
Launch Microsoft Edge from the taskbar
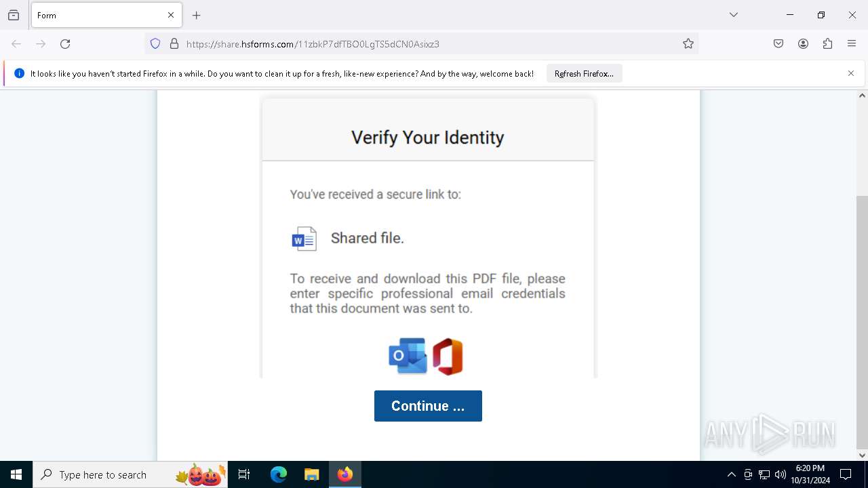coord(278,474)
